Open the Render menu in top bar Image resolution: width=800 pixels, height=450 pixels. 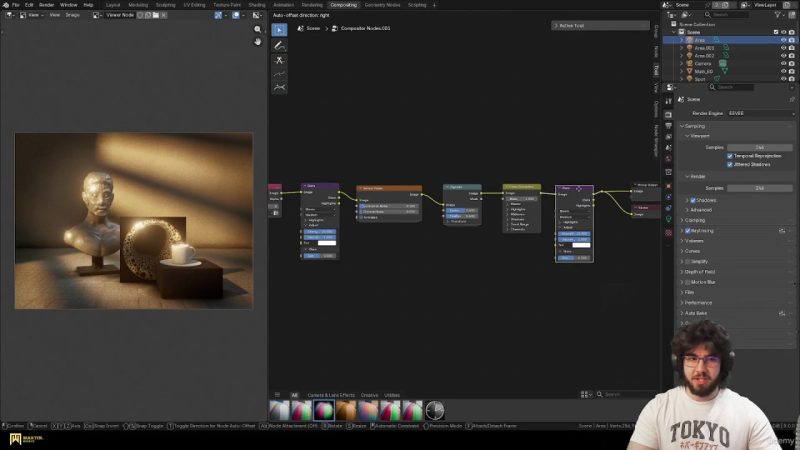[x=46, y=5]
